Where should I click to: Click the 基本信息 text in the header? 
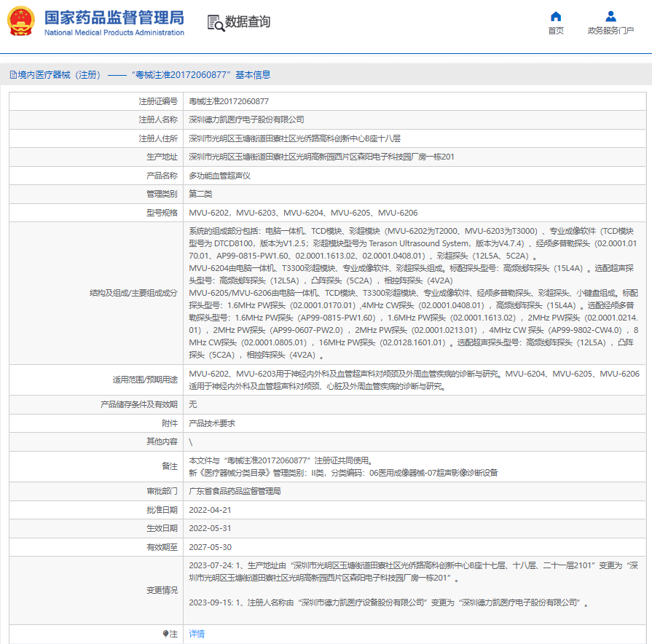pyautogui.click(x=253, y=75)
